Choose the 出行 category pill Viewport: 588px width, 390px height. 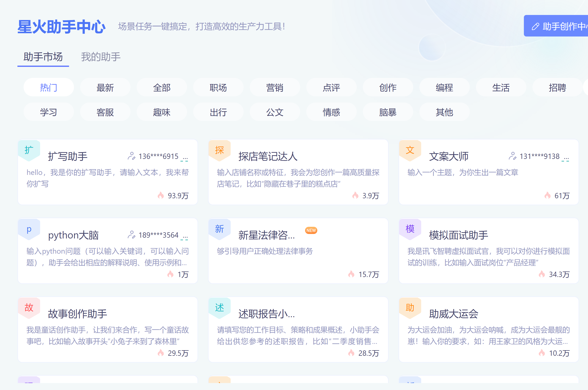218,112
